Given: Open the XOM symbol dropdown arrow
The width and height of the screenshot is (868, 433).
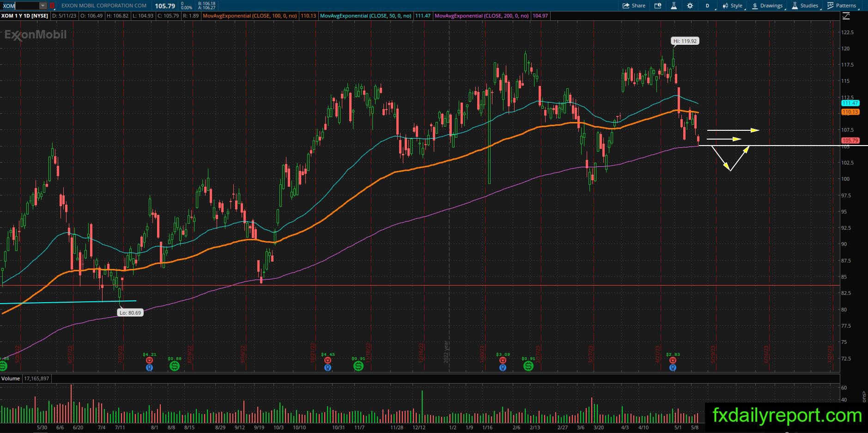Looking at the screenshot, I should click(x=43, y=6).
